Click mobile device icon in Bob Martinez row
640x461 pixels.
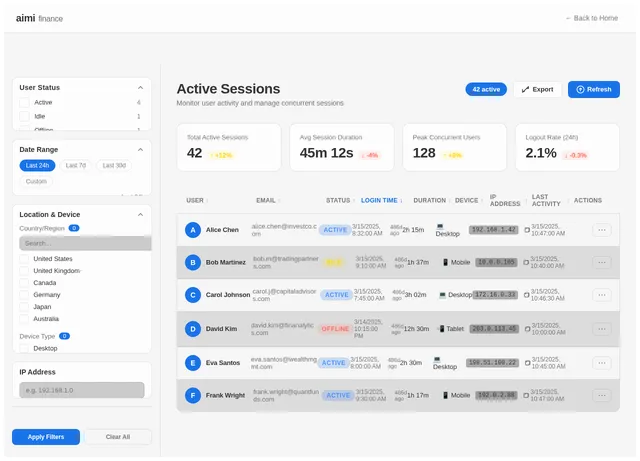(x=445, y=262)
